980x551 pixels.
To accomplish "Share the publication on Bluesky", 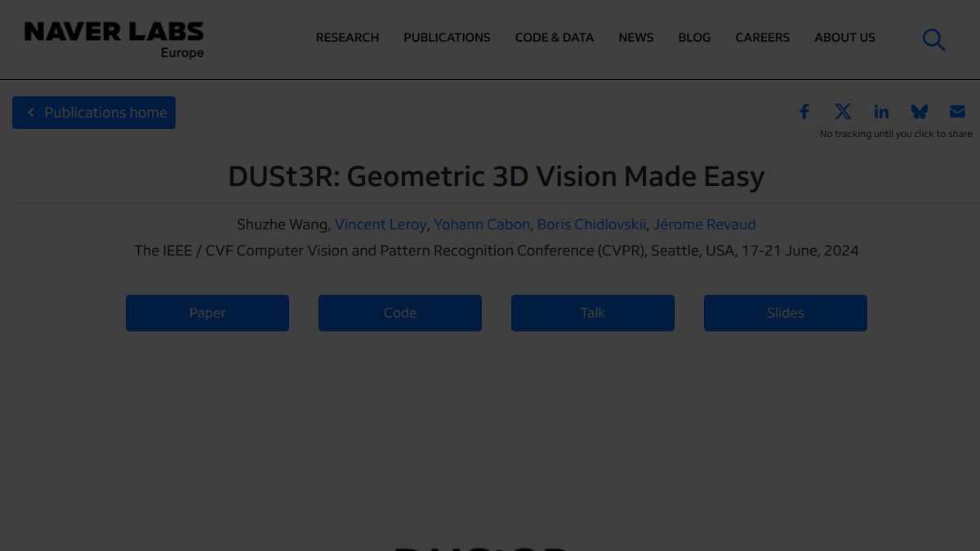I will pyautogui.click(x=920, y=112).
